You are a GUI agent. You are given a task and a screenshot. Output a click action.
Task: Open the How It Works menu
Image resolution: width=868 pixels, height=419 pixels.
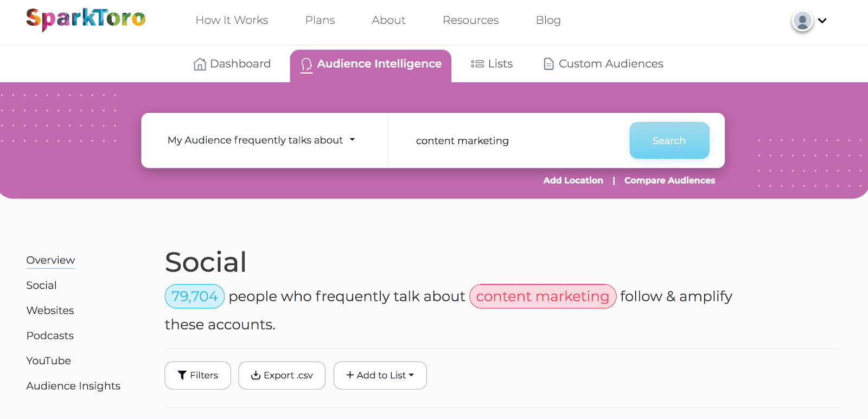pyautogui.click(x=232, y=20)
